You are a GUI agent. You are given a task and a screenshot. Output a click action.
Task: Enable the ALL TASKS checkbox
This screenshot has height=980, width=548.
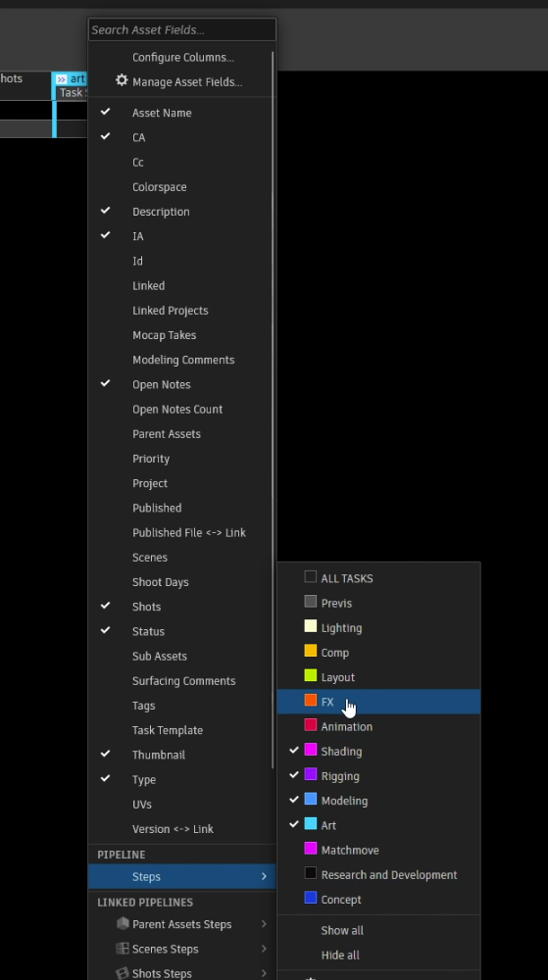(x=311, y=576)
